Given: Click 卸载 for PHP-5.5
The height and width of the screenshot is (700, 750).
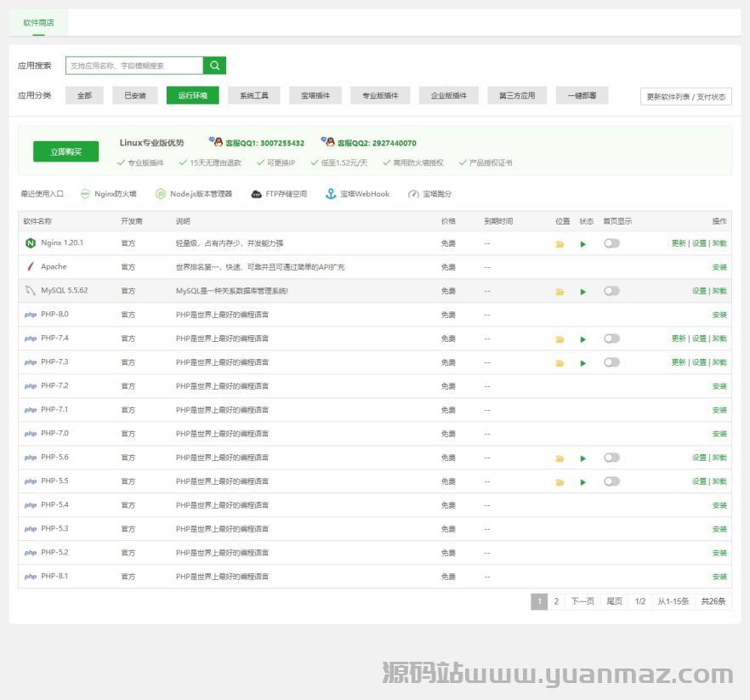Looking at the screenshot, I should tap(719, 481).
